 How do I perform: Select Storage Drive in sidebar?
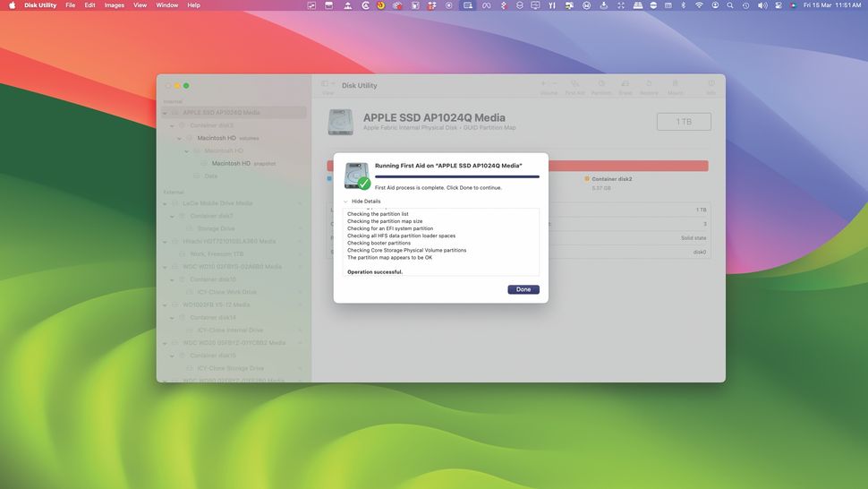216,228
